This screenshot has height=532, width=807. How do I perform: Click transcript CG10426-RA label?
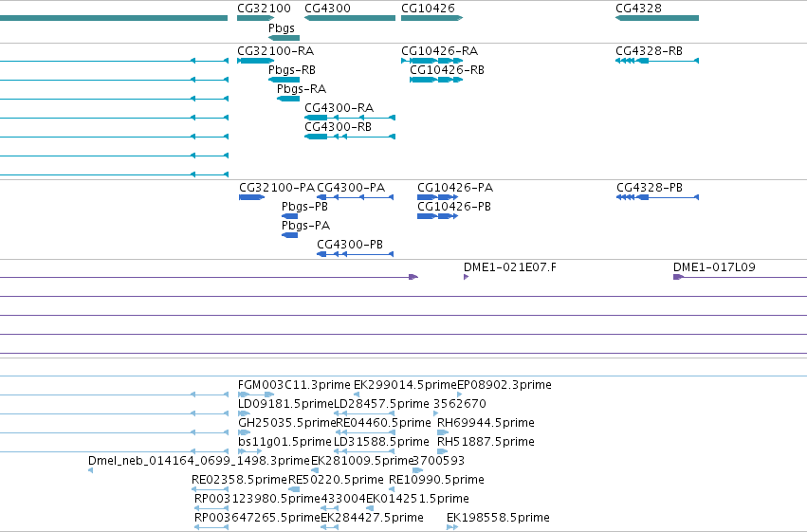(x=439, y=51)
